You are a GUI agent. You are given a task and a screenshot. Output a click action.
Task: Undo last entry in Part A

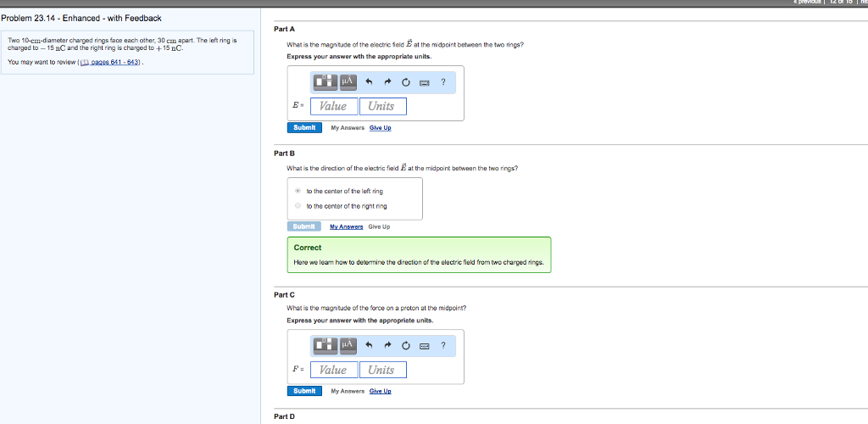pos(370,82)
